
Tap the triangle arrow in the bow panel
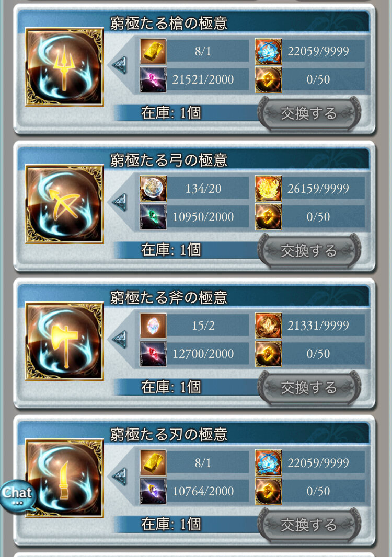pyautogui.click(x=119, y=203)
